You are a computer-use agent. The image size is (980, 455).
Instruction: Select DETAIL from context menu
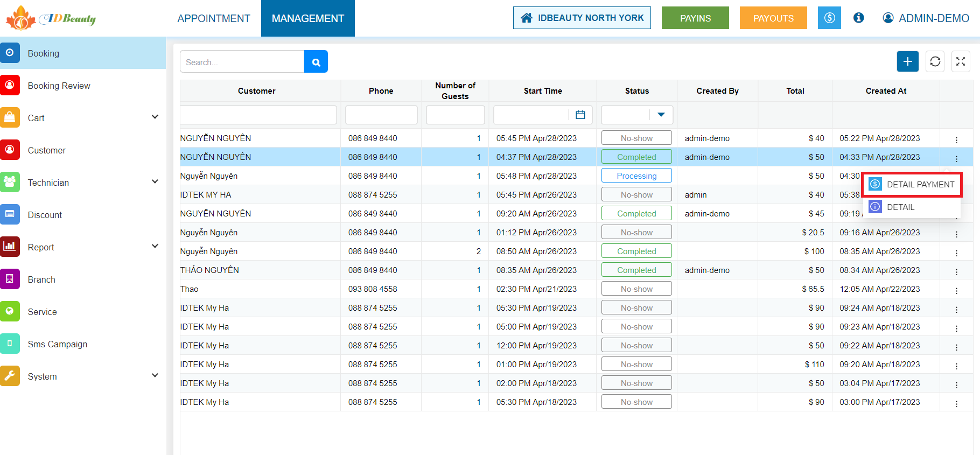(912, 207)
